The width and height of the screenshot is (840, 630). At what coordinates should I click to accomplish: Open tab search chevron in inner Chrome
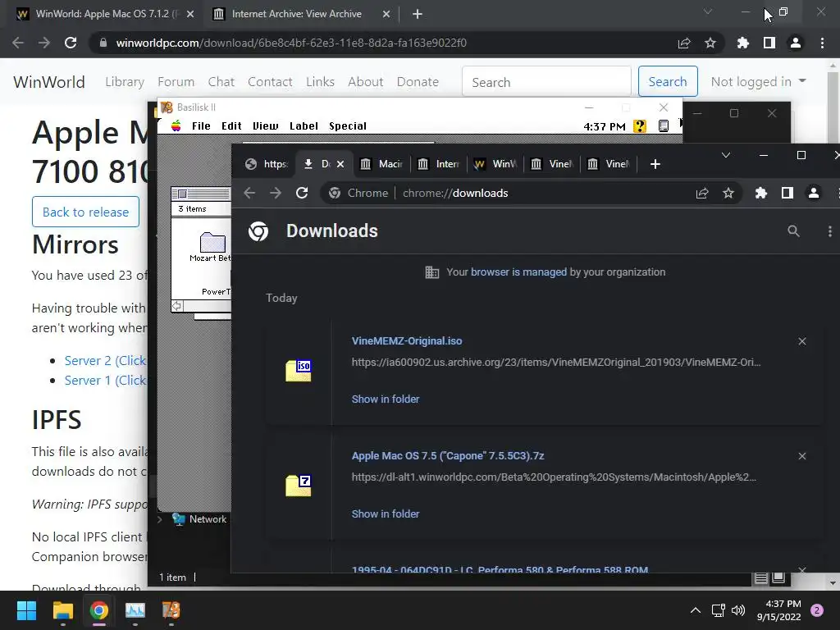click(726, 155)
